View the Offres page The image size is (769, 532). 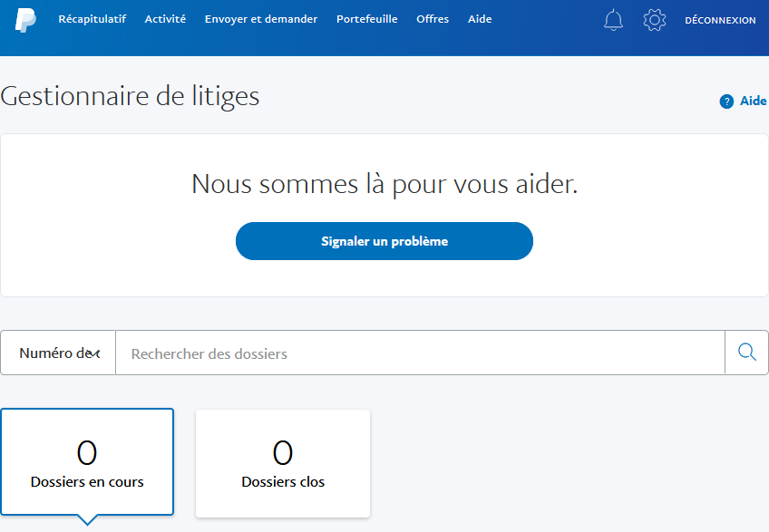(433, 18)
